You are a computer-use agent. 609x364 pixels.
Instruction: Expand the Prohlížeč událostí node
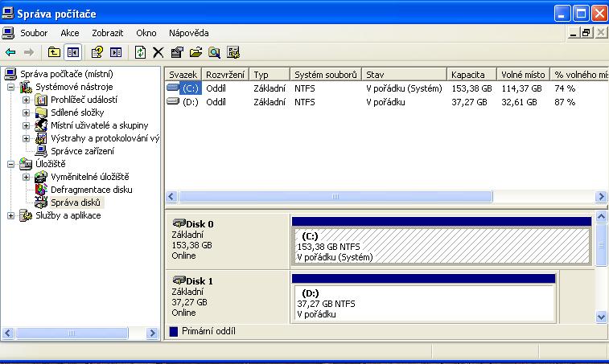(26, 100)
